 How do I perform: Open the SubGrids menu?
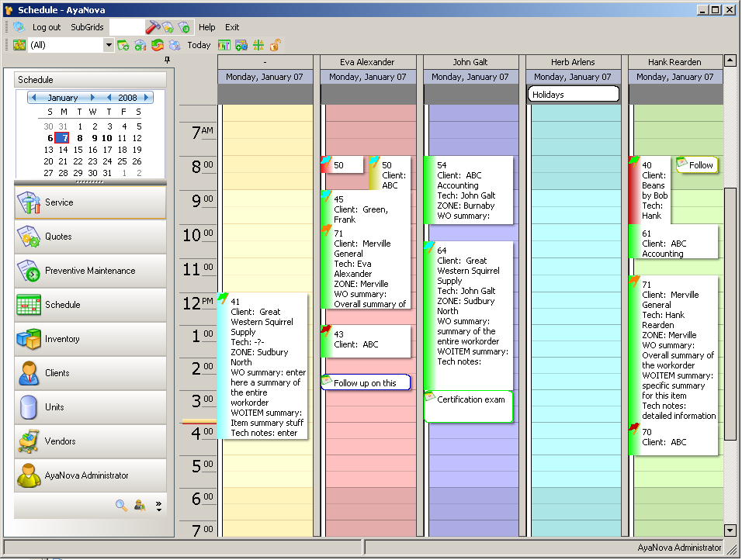(x=87, y=27)
